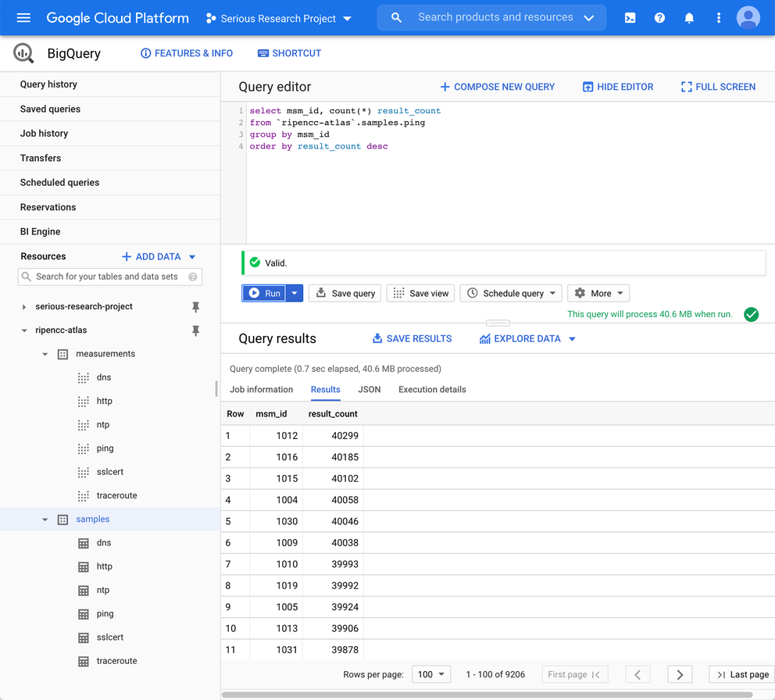
Task: Click the measurements dataset icon
Action: coord(62,354)
